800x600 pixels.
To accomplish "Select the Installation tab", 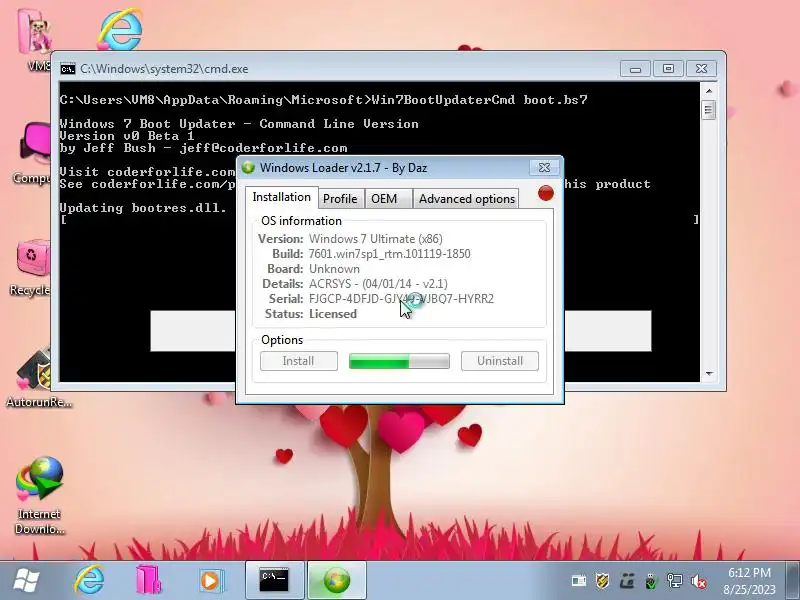I will click(281, 197).
